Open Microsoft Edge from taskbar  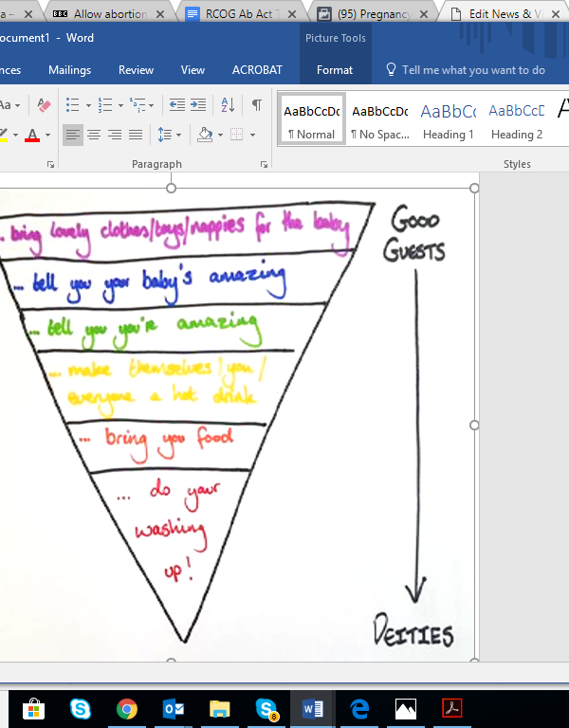pos(359,709)
